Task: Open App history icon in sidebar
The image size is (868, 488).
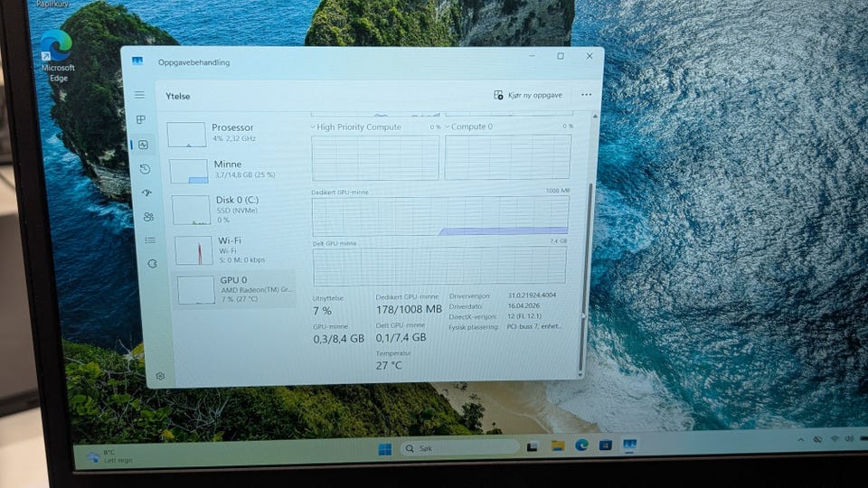Action: pyautogui.click(x=145, y=169)
